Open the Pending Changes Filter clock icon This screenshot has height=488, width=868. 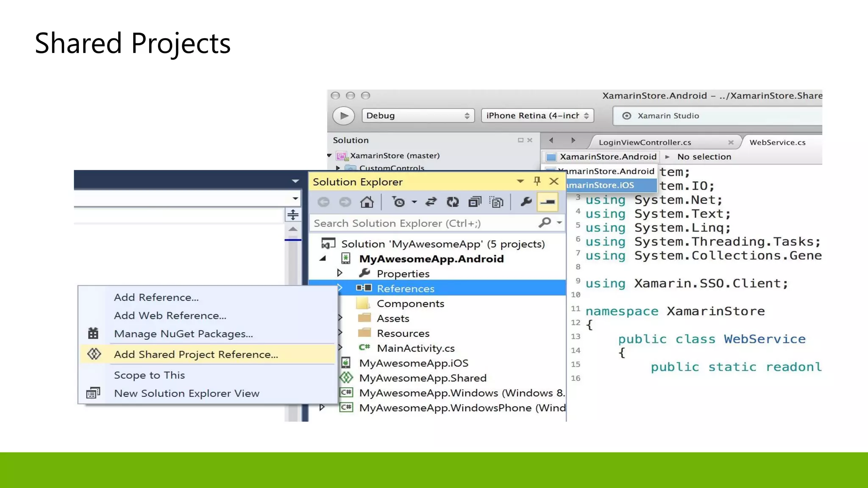[399, 202]
